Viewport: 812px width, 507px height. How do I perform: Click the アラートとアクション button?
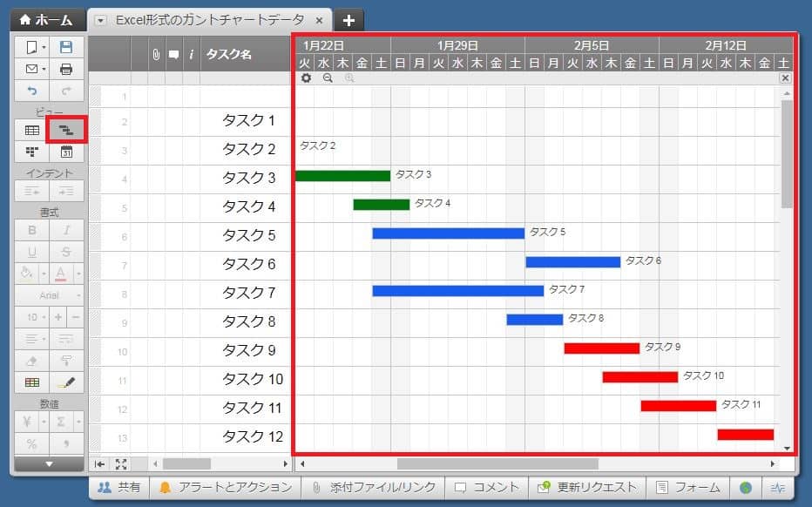[225, 487]
